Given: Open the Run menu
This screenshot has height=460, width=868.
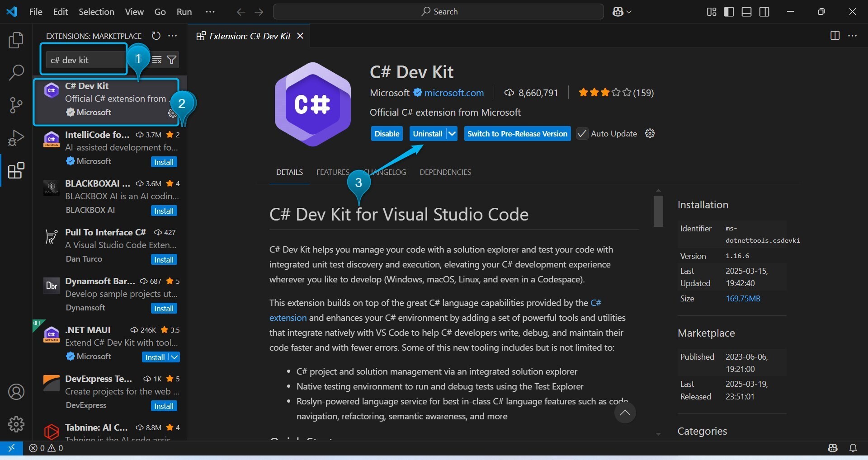Looking at the screenshot, I should pos(184,12).
